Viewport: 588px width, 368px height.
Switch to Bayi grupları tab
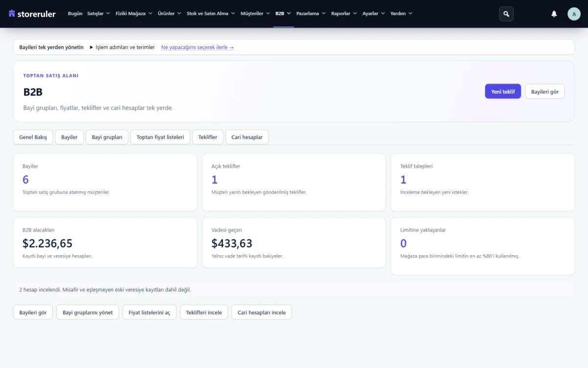[x=107, y=137]
